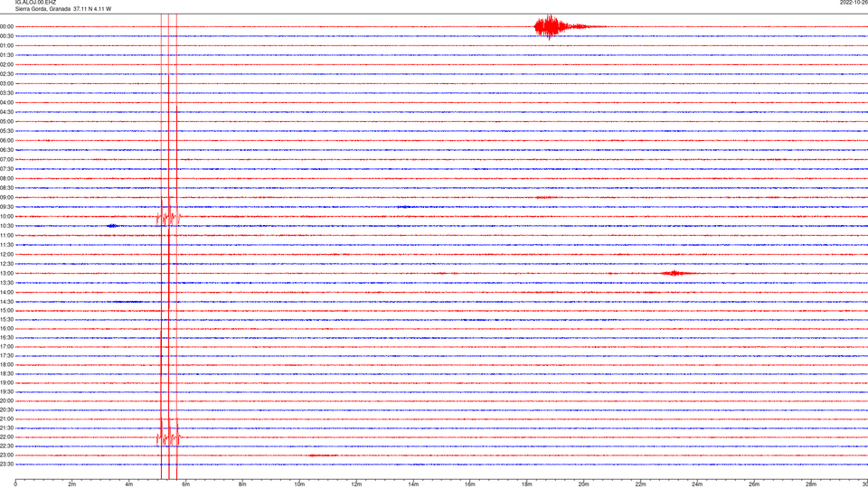The width and height of the screenshot is (868, 488).
Task: Click the 00:00 trace time label
Action: click(7, 26)
